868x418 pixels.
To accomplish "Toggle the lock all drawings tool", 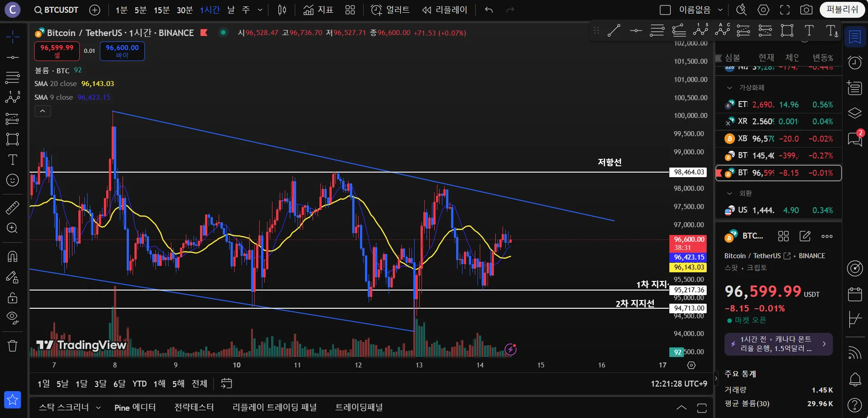I will pos(12,298).
